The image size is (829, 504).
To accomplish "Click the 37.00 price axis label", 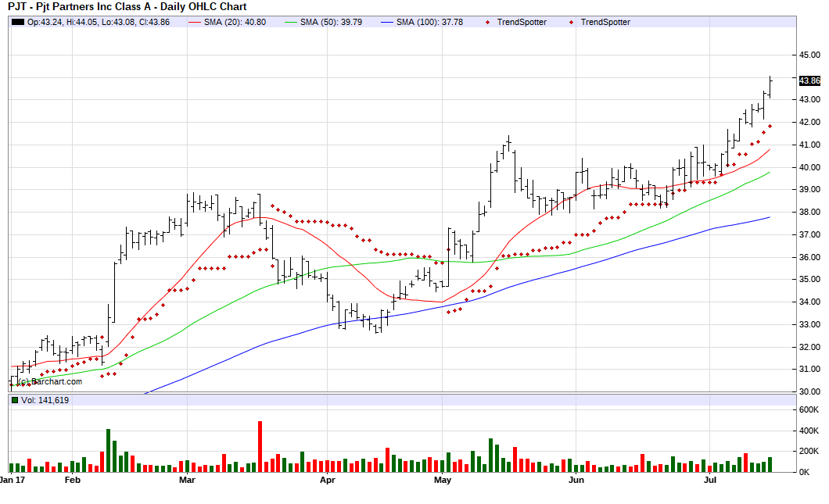I will [809, 234].
